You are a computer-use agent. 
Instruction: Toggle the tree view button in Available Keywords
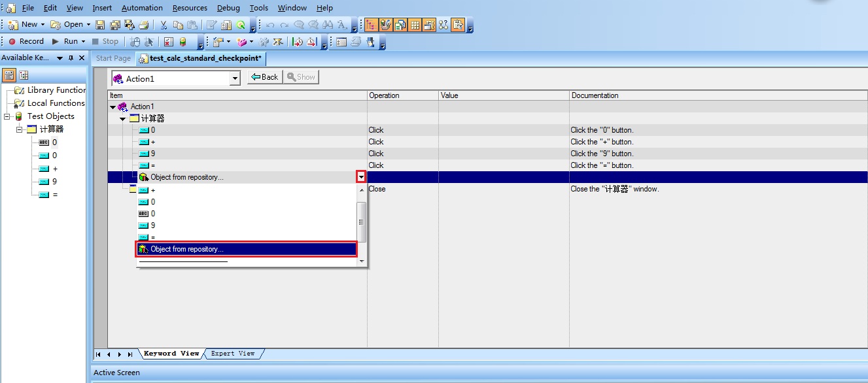point(24,75)
